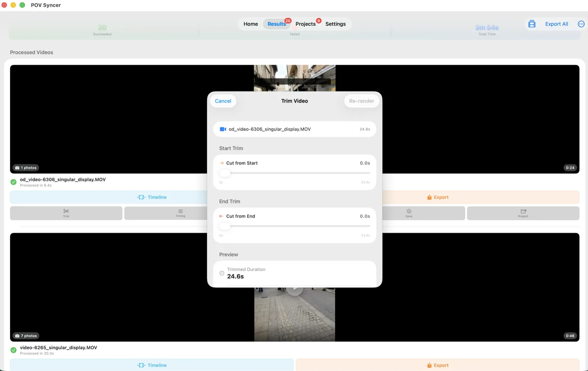Click the Total Time 3m 54s stat
Image resolution: width=588 pixels, height=371 pixels.
(x=487, y=30)
